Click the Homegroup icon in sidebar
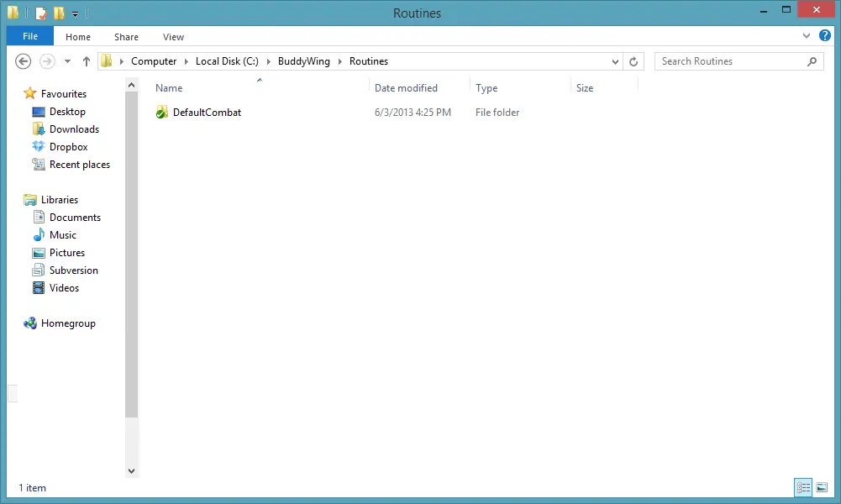 pos(31,323)
